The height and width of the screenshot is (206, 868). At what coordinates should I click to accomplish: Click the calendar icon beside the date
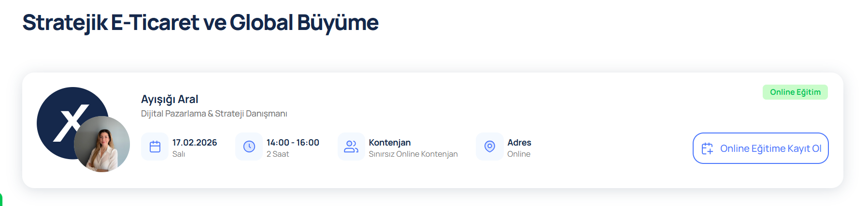click(155, 147)
